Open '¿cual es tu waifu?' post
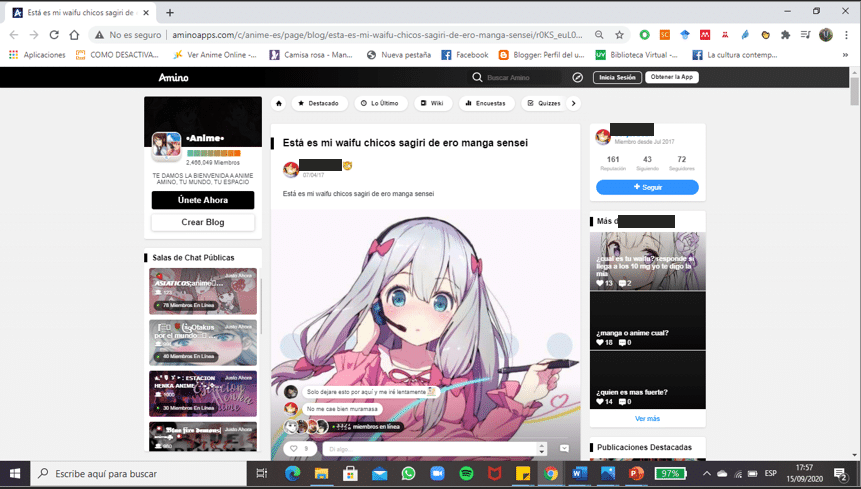This screenshot has height=489, width=861. coord(647,261)
